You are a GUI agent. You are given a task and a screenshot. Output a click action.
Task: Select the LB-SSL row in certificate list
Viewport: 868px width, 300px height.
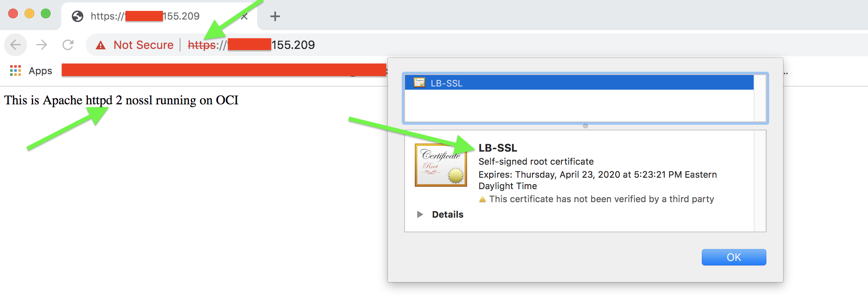579,83
